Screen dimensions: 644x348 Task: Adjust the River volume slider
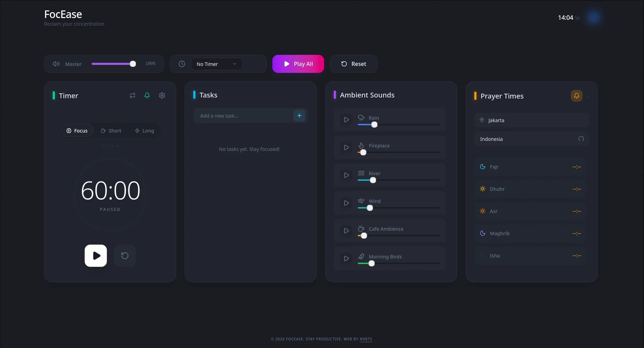pos(399,180)
